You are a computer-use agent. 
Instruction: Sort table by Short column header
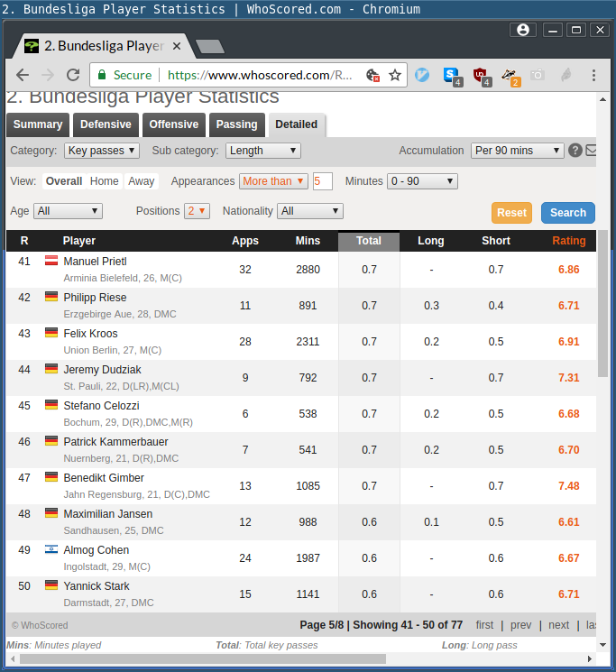click(x=496, y=241)
